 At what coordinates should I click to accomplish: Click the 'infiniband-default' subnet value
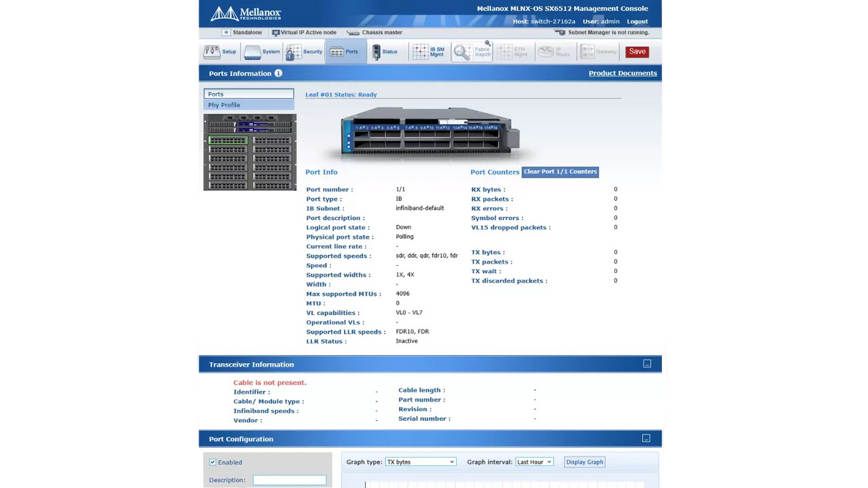[420, 208]
